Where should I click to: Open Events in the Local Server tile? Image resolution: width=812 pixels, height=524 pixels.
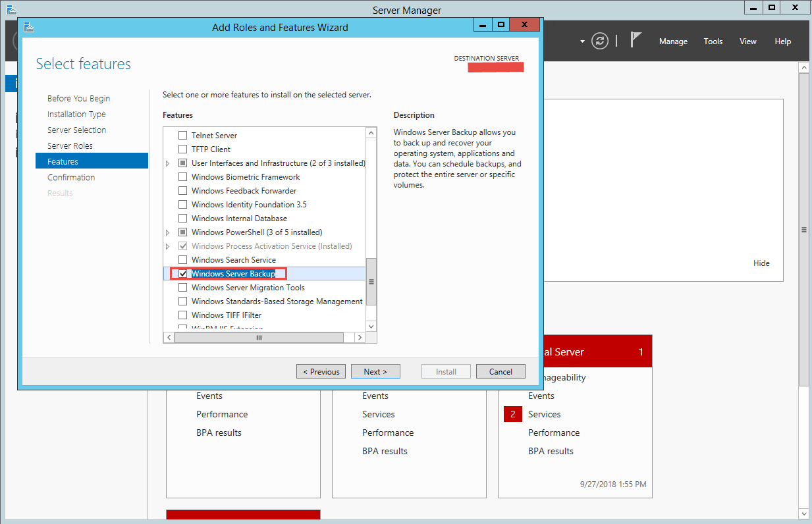(541, 396)
